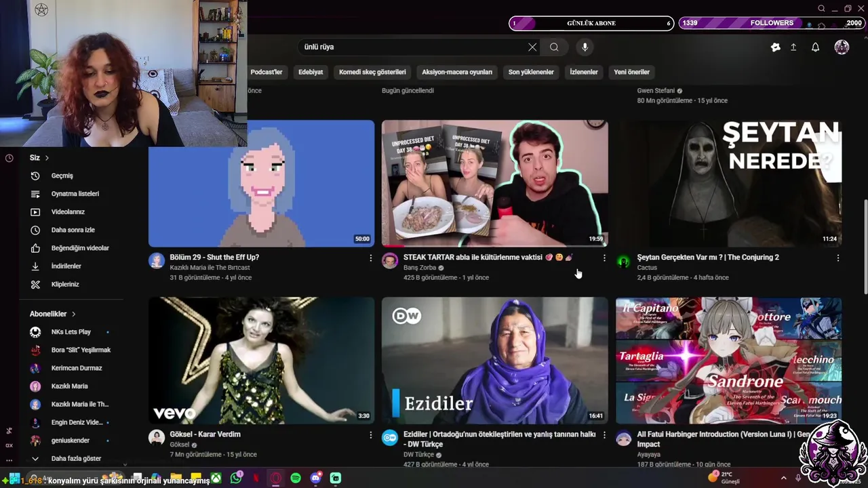The image size is (868, 488).
Task: Open options for Bölüm 29 video
Action: click(x=370, y=258)
